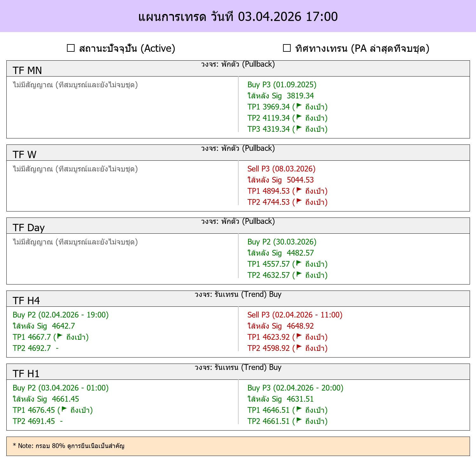The image size is (476, 462).
Task: Tick the สถานะปัจจุบัน (Active) checkbox
Action: [x=71, y=48]
